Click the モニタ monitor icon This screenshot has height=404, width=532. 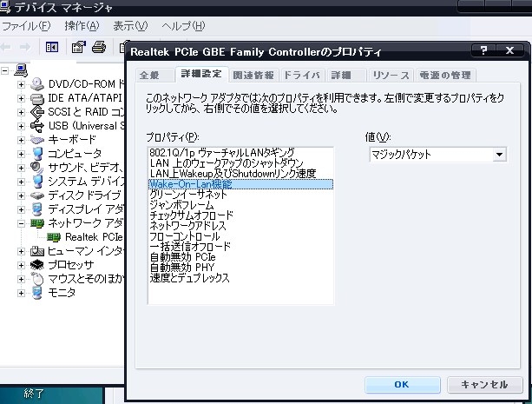[36, 293]
